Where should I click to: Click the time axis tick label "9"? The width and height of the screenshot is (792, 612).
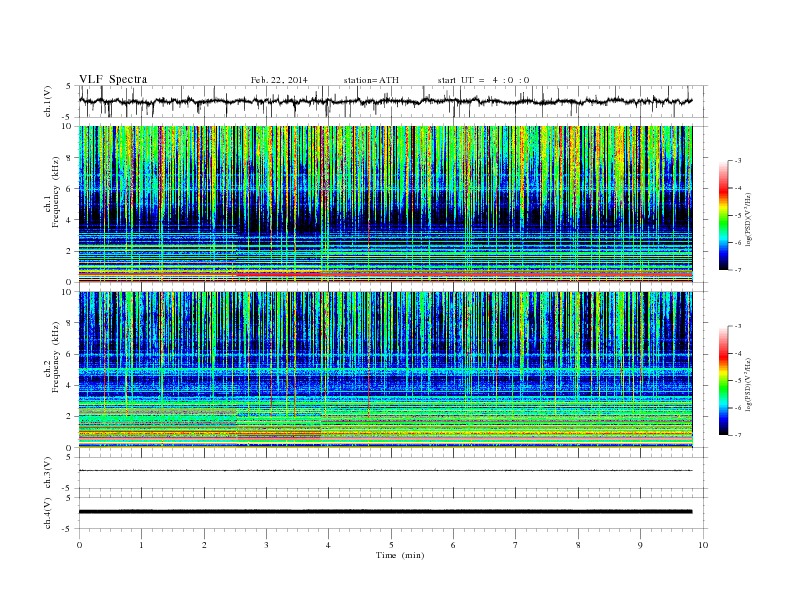640,545
